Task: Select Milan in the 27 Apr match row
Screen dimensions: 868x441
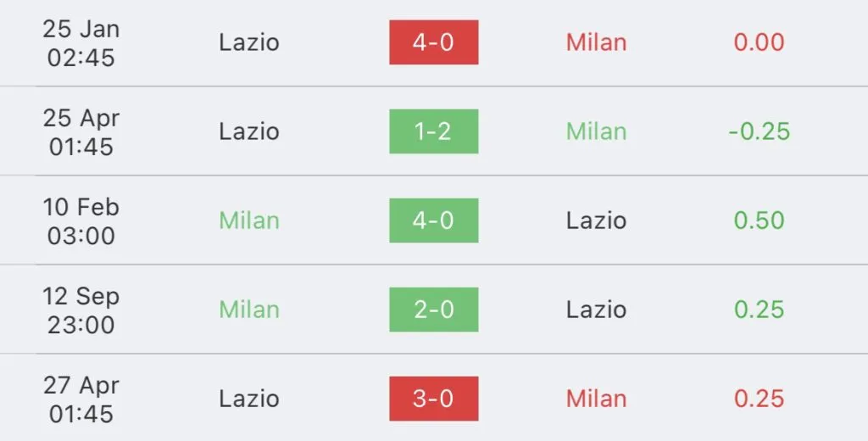Action: click(x=596, y=399)
